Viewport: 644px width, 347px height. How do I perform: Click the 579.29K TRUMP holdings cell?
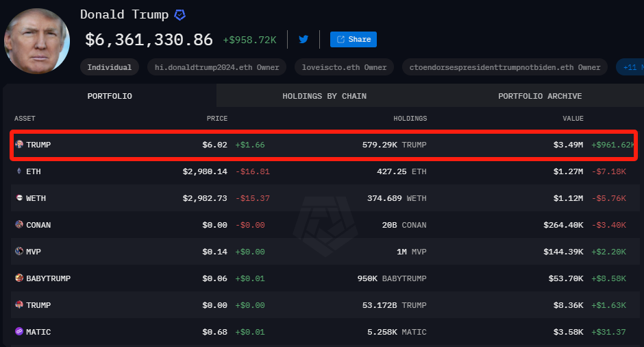(395, 145)
